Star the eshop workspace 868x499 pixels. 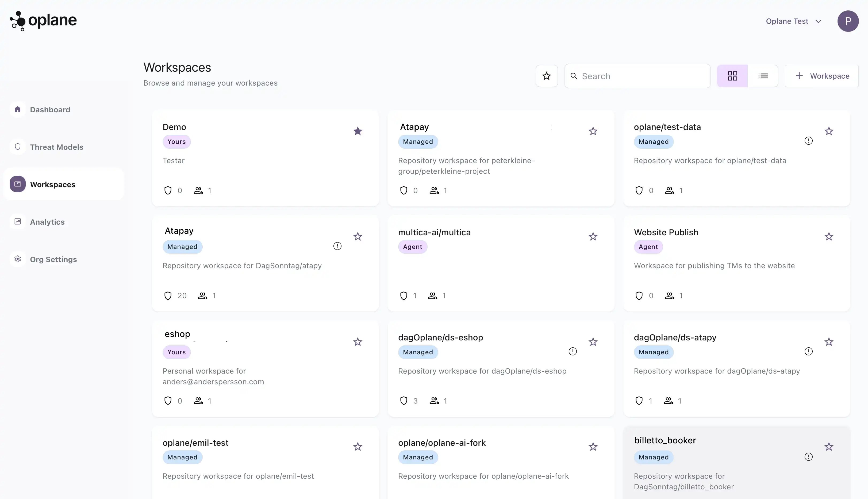tap(358, 342)
